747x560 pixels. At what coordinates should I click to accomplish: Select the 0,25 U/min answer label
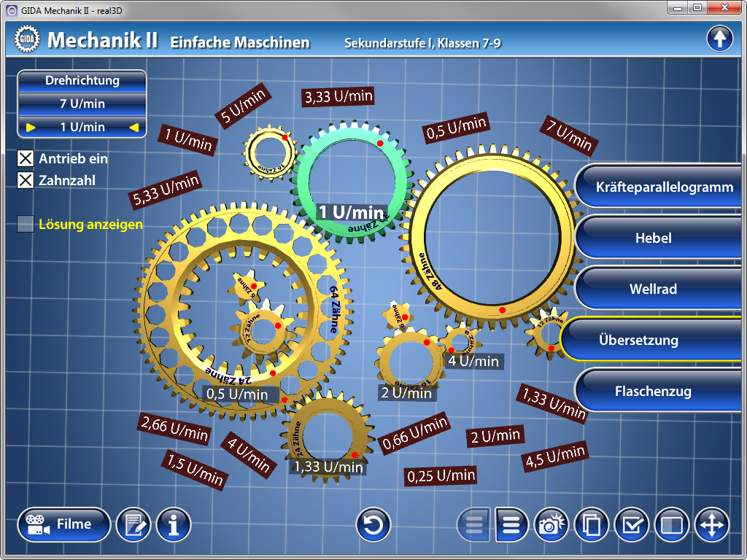[x=441, y=476]
